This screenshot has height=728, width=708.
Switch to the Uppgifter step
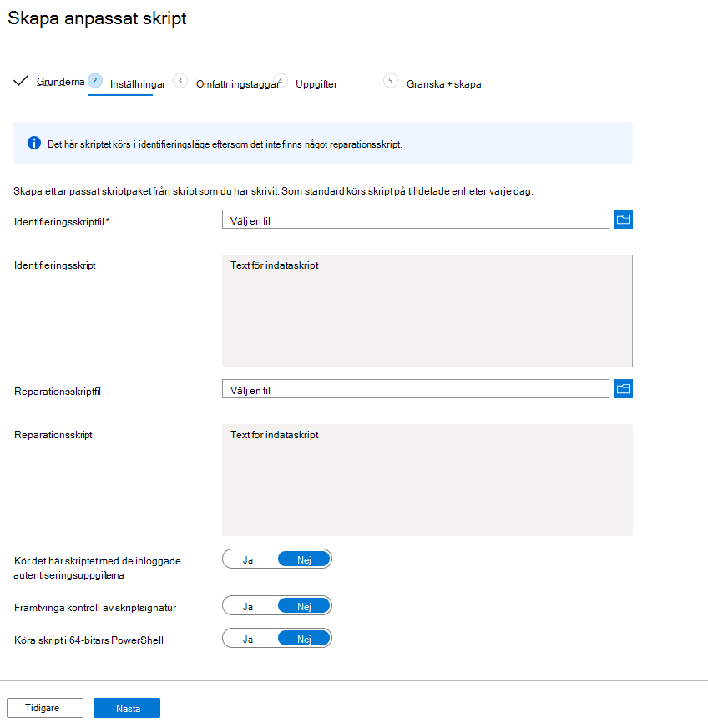(x=316, y=84)
